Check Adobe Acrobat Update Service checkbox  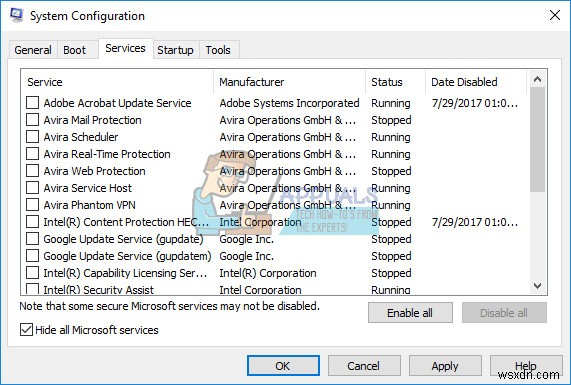[x=32, y=103]
